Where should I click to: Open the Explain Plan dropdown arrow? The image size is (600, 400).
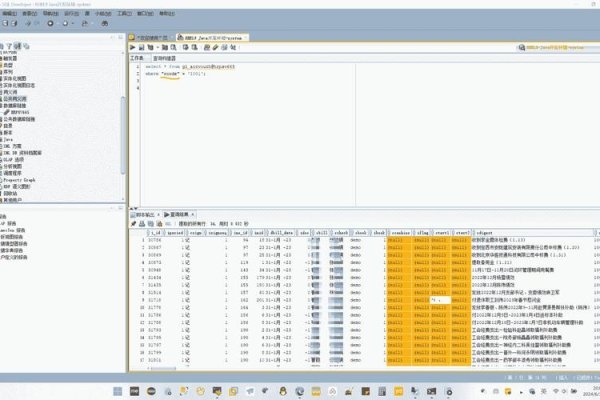[160, 47]
